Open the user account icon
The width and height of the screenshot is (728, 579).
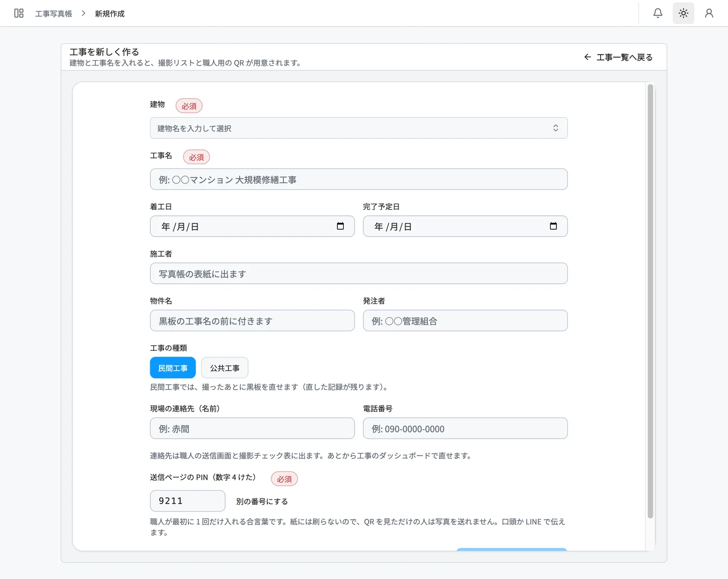click(x=709, y=13)
